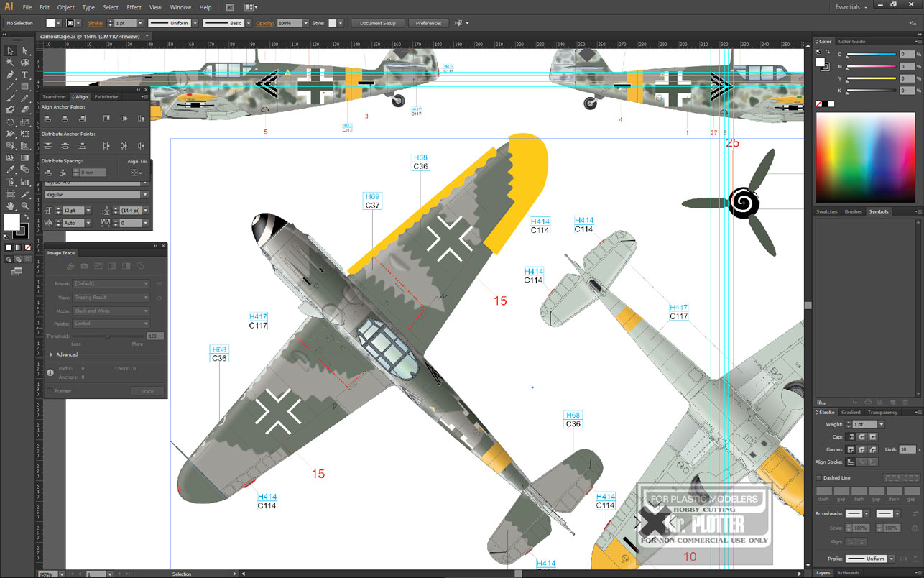The height and width of the screenshot is (578, 924).
Task: Click Horizontal Align Left anchor points icon
Action: (x=47, y=119)
